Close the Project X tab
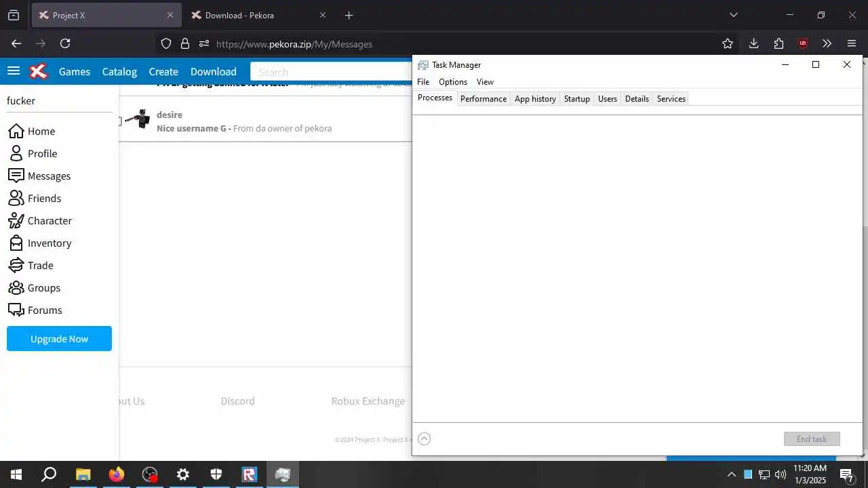The image size is (868, 488). click(170, 15)
